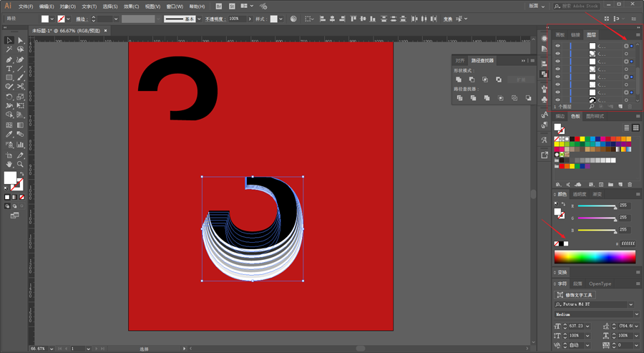The image size is (644, 353).
Task: Select the Pen tool in the toolbar
Action: click(9, 59)
